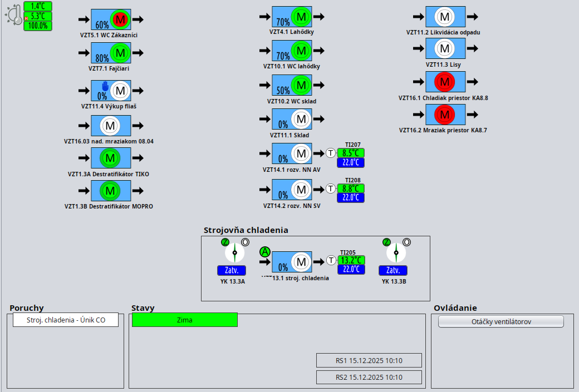The image size is (579, 392).
Task: Click the green Zima status bar
Action: point(184,320)
